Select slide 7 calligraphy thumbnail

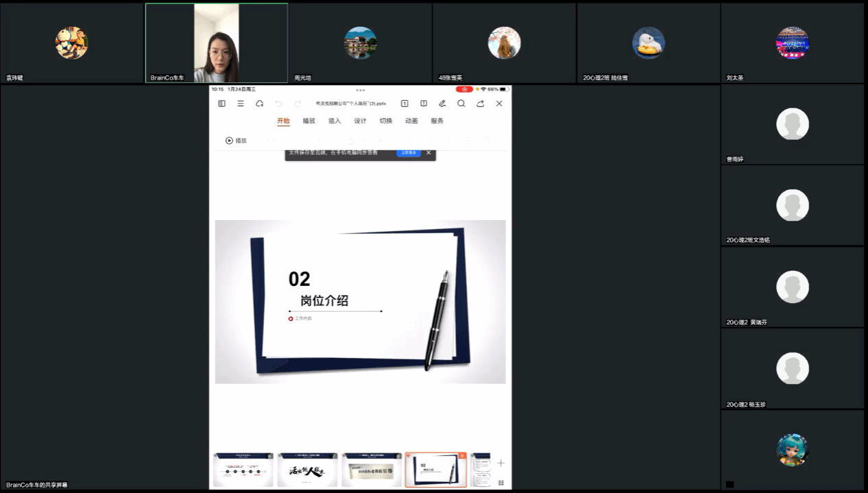point(307,470)
